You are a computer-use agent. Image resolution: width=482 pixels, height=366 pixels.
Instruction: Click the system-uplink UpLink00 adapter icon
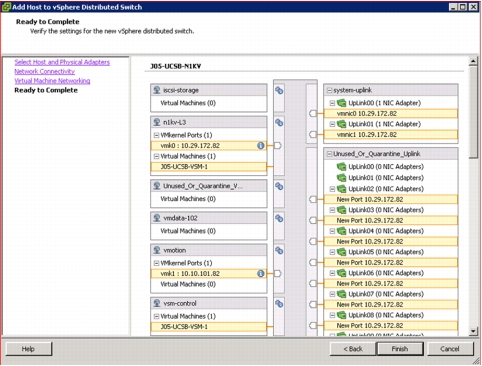341,103
